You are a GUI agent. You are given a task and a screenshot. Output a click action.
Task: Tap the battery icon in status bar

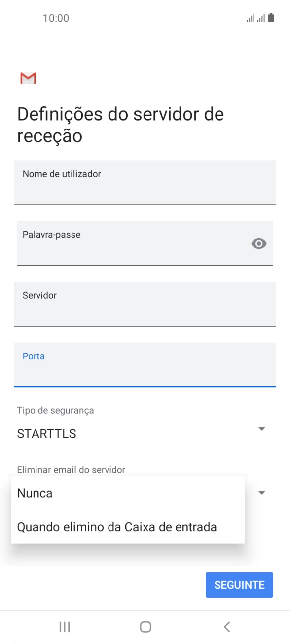pyautogui.click(x=271, y=18)
